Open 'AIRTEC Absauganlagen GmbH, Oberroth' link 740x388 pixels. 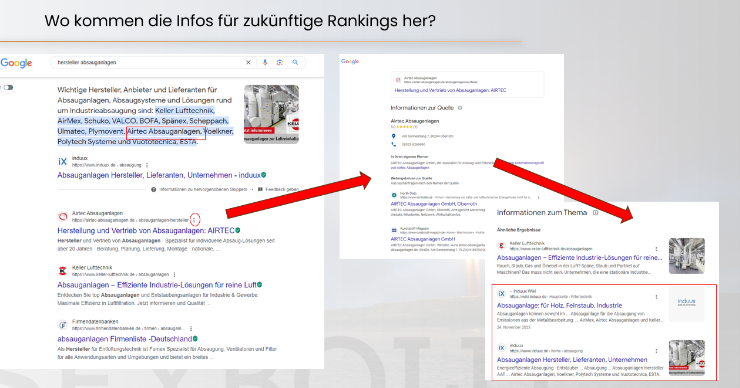(x=434, y=204)
